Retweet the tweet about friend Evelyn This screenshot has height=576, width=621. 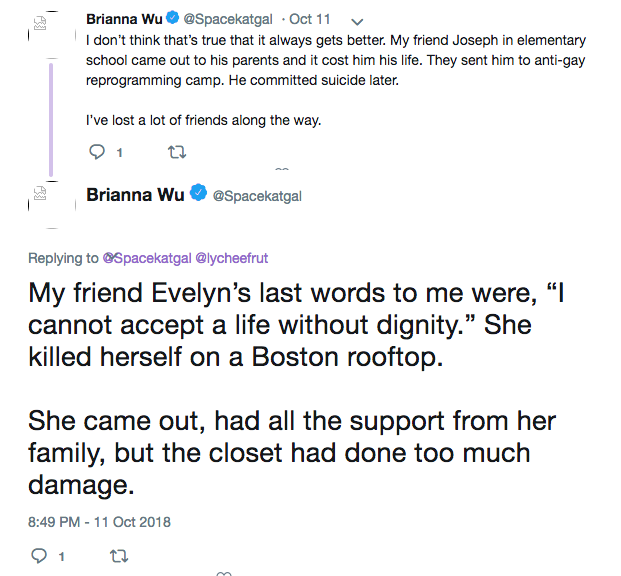click(119, 556)
